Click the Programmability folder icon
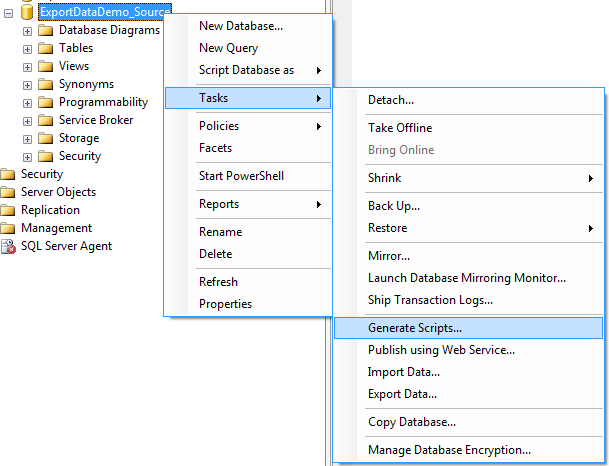Image resolution: width=609 pixels, height=466 pixels. 46,102
